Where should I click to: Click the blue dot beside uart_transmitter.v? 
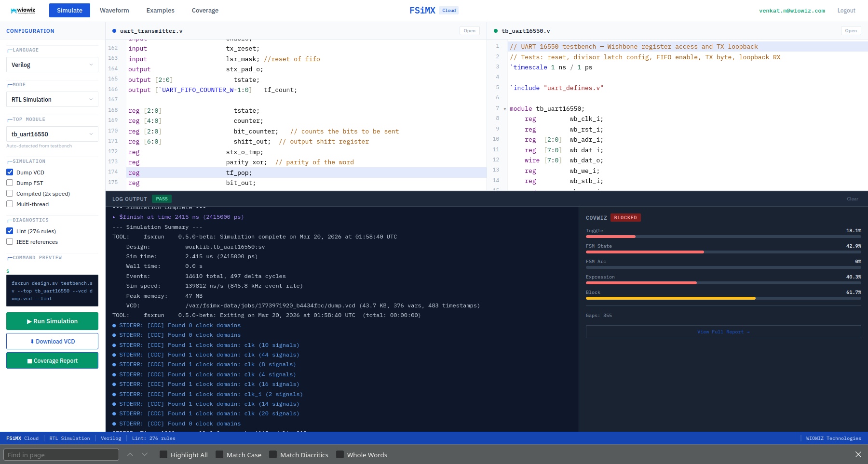(114, 31)
